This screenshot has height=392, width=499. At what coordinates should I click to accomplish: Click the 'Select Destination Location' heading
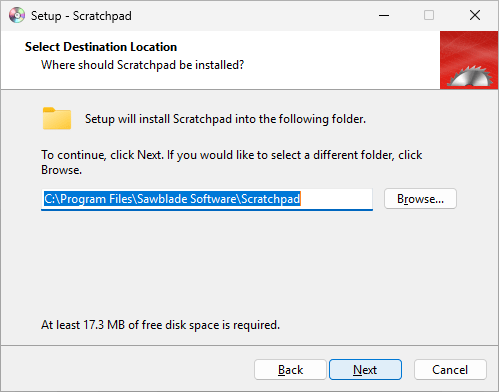point(101,47)
